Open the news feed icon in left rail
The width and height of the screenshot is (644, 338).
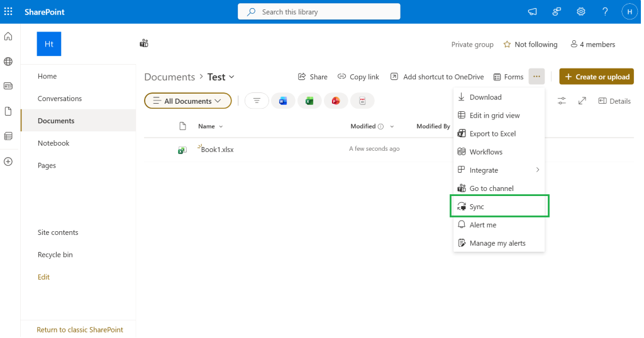8,86
